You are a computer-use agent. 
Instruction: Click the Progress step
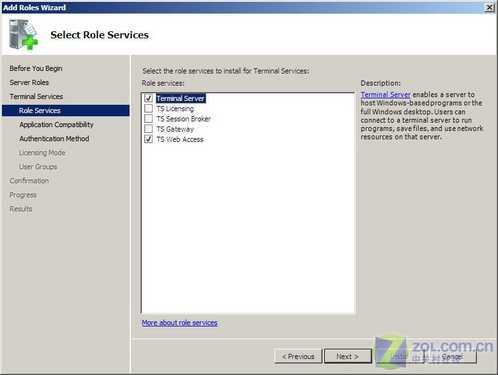23,195
